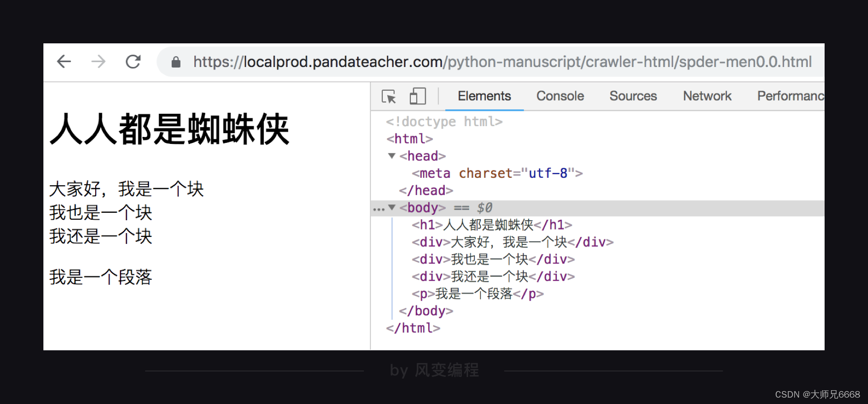Collapse the body node triangle
This screenshot has width=868, height=404.
[392, 207]
